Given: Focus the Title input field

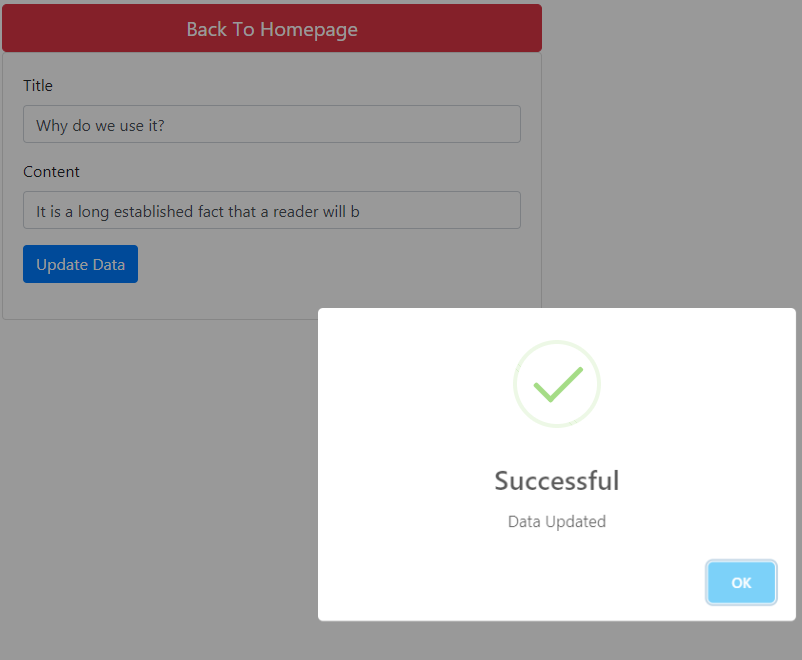Looking at the screenshot, I should 272,124.
